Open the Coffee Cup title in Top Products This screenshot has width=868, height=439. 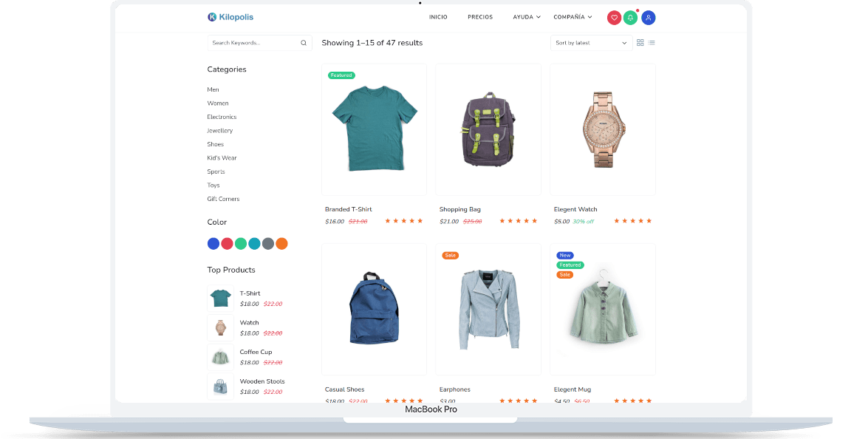click(256, 352)
